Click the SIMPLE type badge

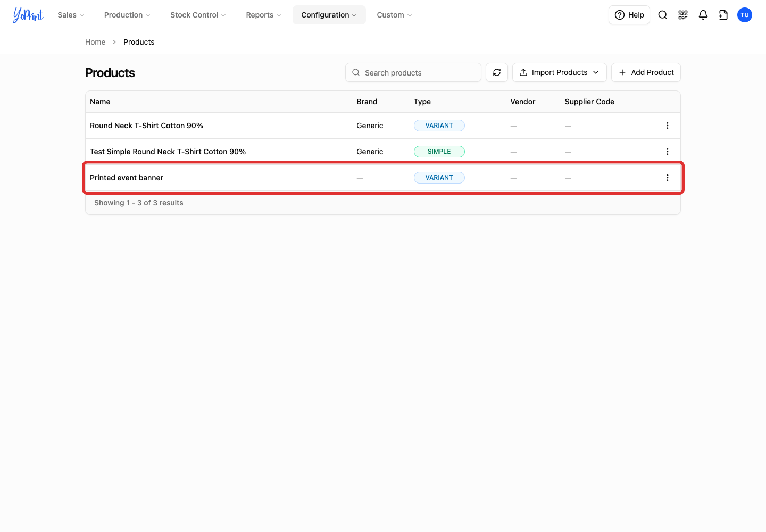[439, 152]
